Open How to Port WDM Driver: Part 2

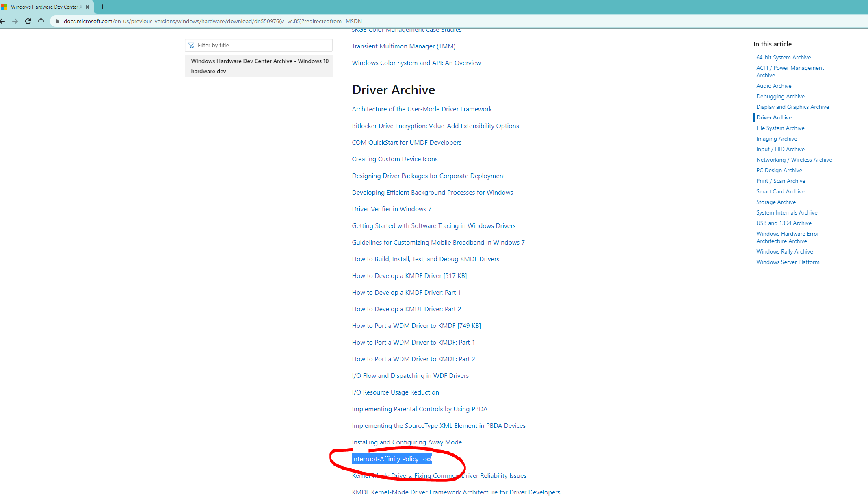pos(413,359)
